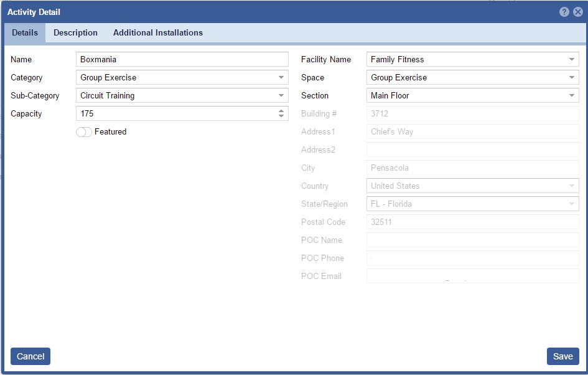The width and height of the screenshot is (588, 375).
Task: Expand the Space dropdown list
Action: coord(571,78)
